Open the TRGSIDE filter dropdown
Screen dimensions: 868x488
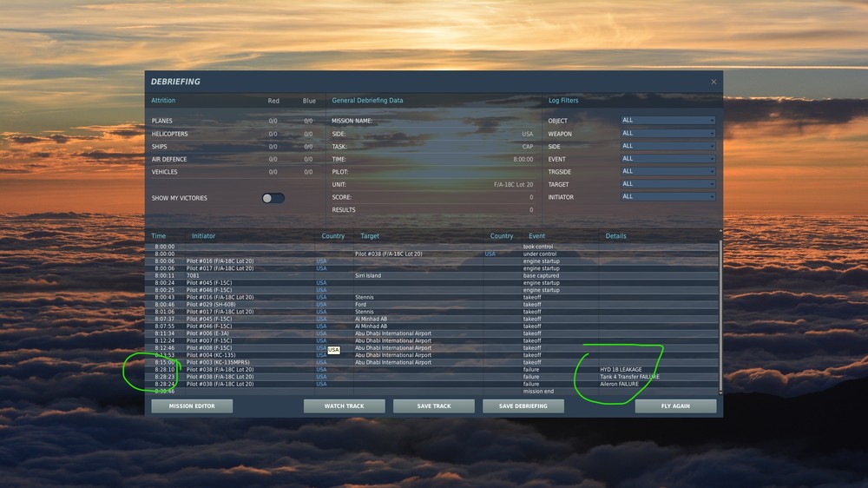tap(667, 172)
